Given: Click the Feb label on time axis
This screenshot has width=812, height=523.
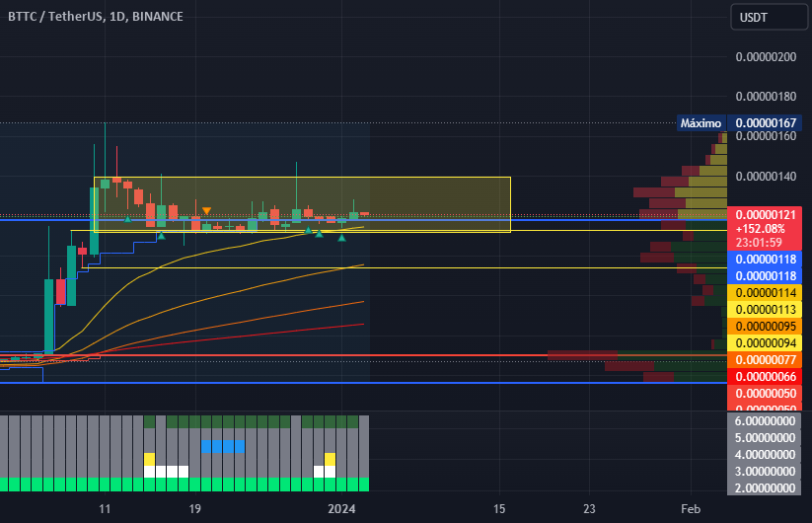Looking at the screenshot, I should click(691, 509).
